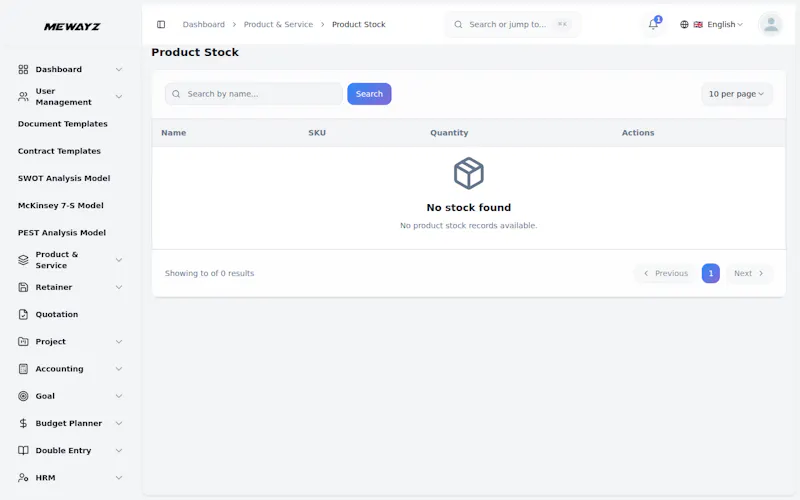800x500 pixels.
Task: Click the HRM person icon
Action: click(x=23, y=478)
